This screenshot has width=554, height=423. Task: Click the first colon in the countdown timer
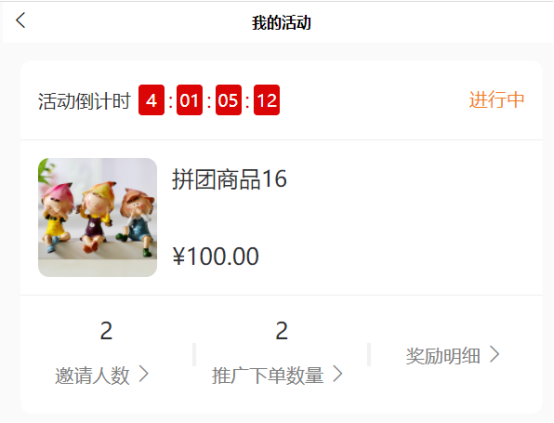coord(171,101)
